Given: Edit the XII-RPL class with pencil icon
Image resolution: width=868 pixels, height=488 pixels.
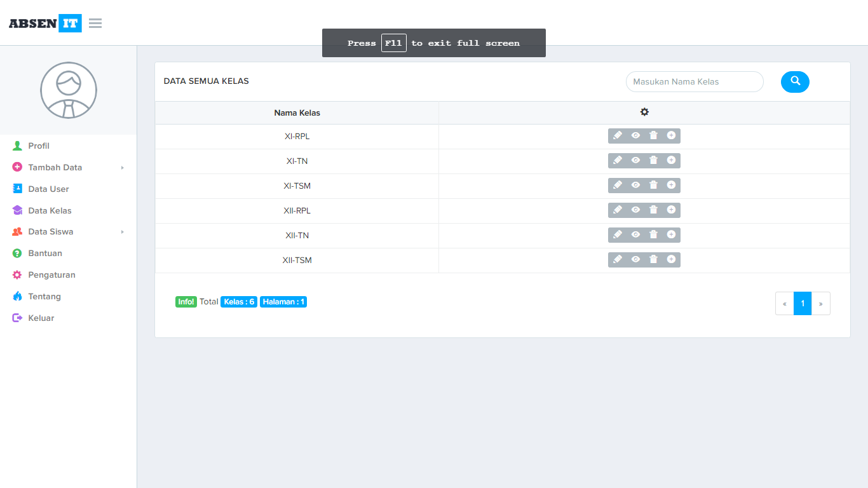Looking at the screenshot, I should click(618, 210).
